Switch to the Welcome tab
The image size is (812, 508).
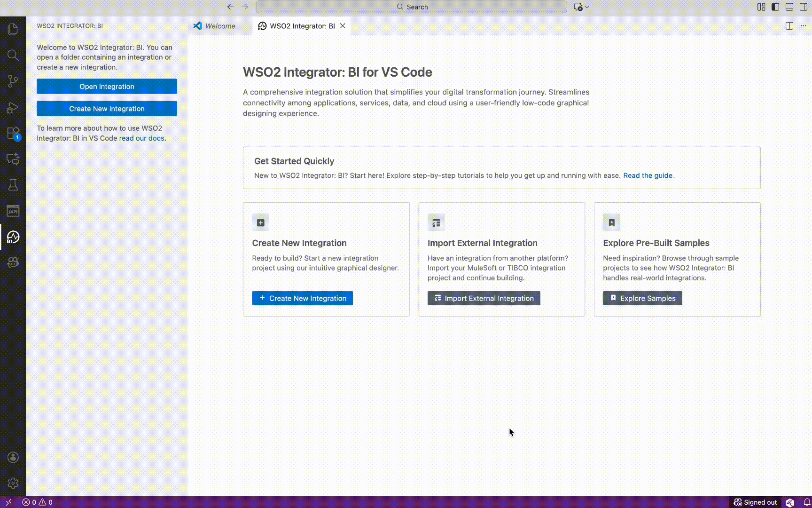click(219, 26)
